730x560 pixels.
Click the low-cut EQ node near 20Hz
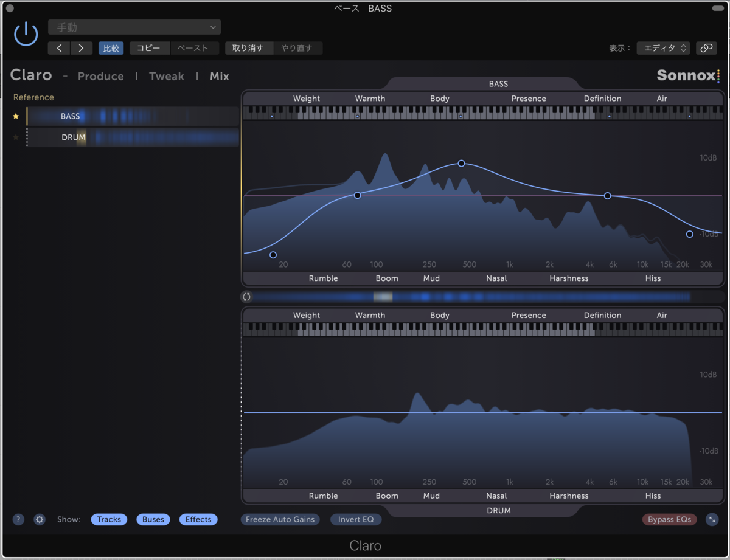[x=273, y=255]
